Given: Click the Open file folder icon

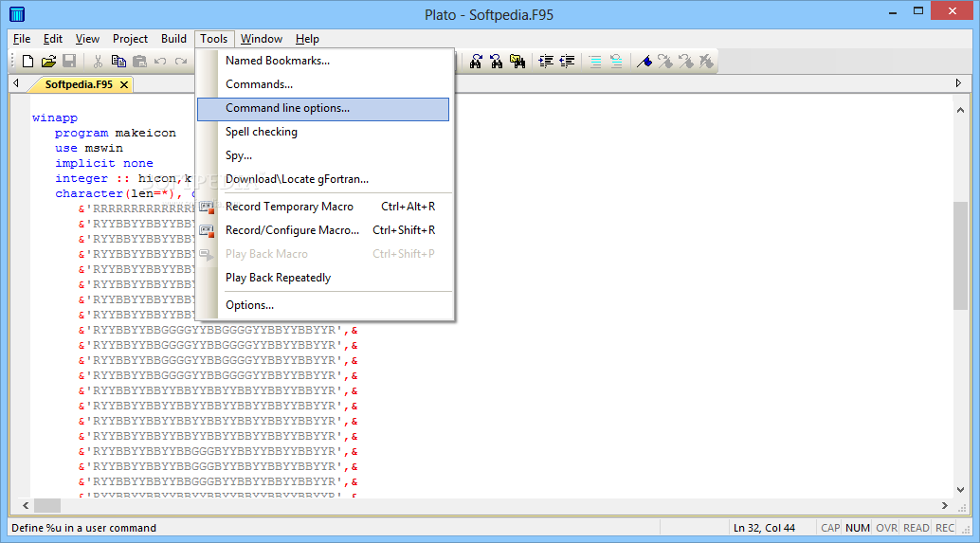Looking at the screenshot, I should [48, 62].
